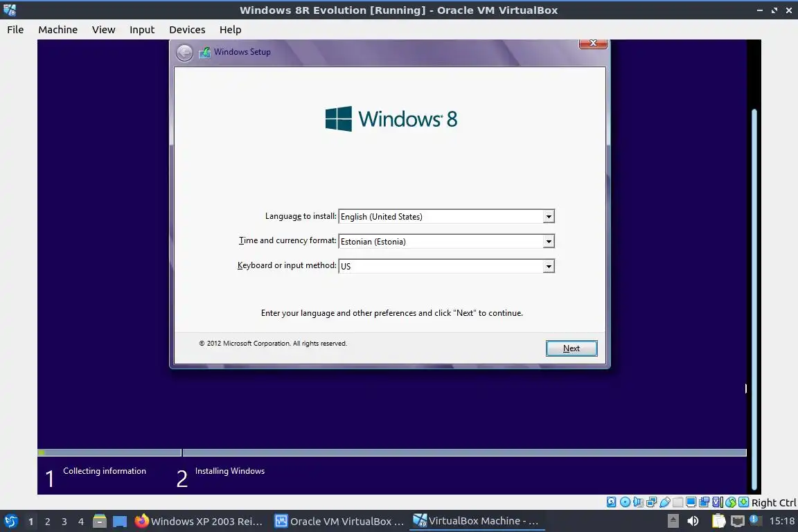Click the shared folders status icon
Viewport: 798px width, 532px height.
coord(678,502)
